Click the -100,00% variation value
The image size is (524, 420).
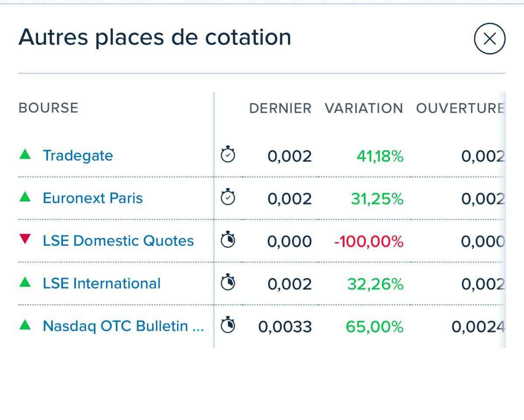click(369, 241)
